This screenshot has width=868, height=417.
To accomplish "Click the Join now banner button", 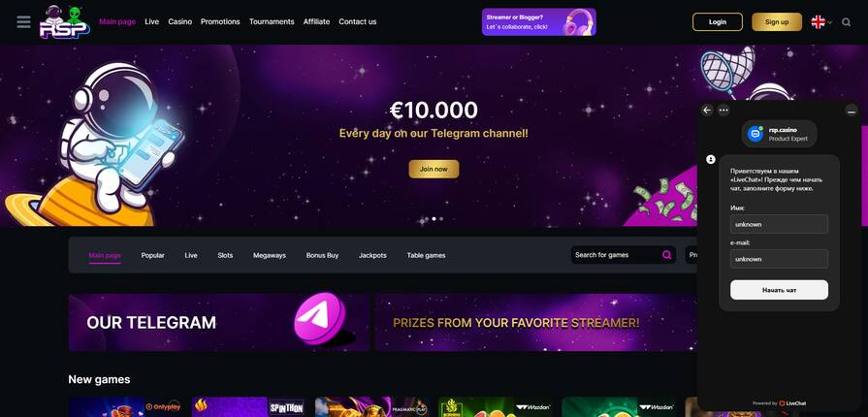I will [x=434, y=169].
